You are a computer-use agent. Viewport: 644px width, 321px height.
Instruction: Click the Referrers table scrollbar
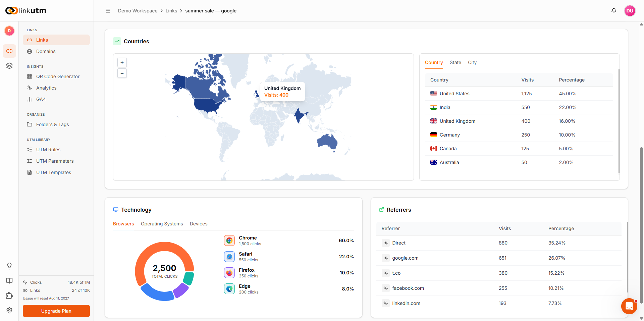coord(627,257)
